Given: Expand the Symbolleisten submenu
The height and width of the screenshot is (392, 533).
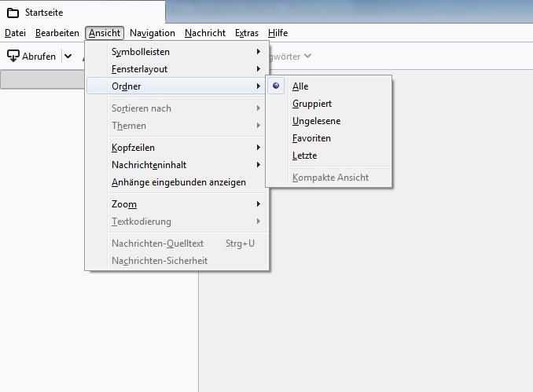Looking at the screenshot, I should (141, 52).
